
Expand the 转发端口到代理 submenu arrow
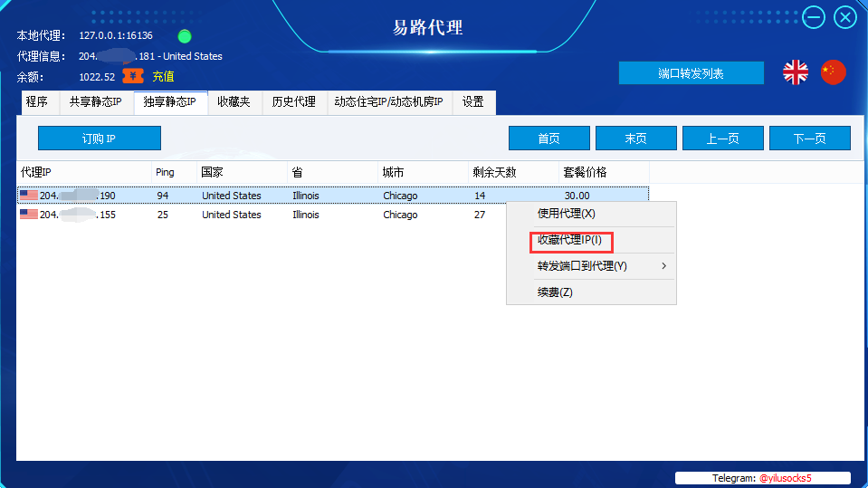(x=663, y=266)
